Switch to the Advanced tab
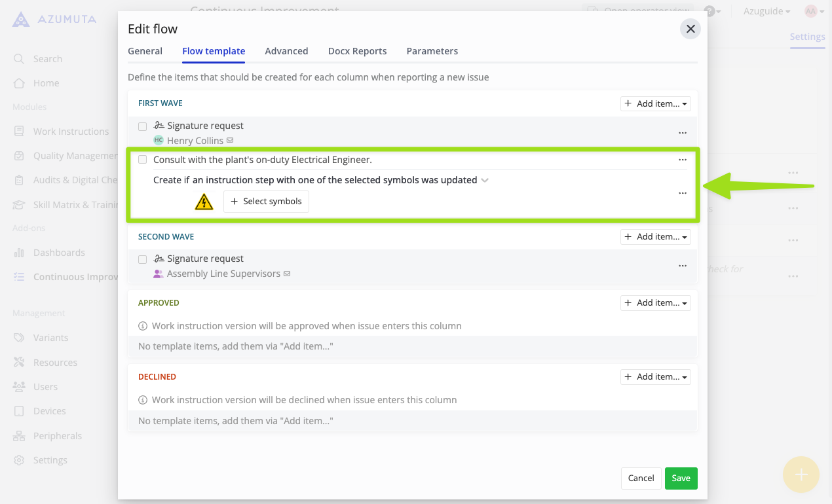Screen dimensions: 832x504 (x=286, y=51)
